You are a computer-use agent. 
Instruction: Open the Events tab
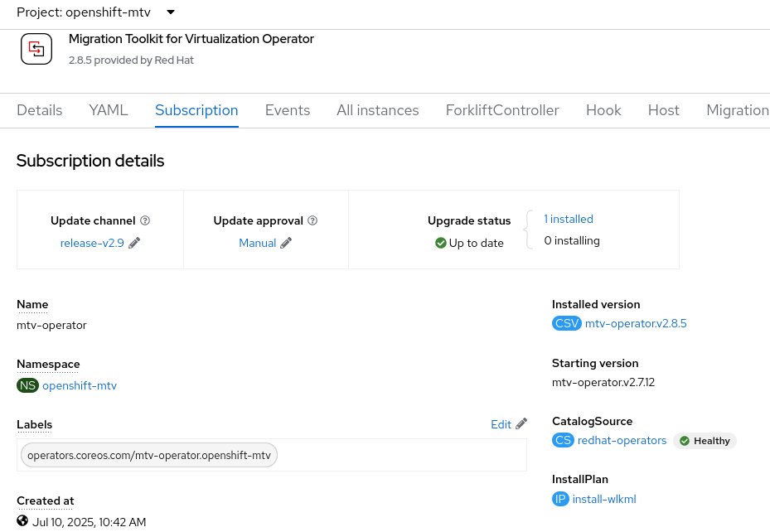288,110
